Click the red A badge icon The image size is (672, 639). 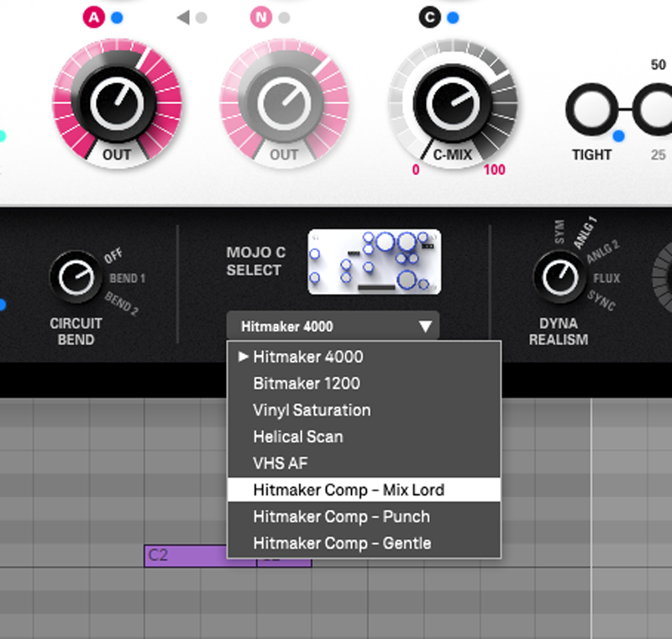[x=94, y=18]
